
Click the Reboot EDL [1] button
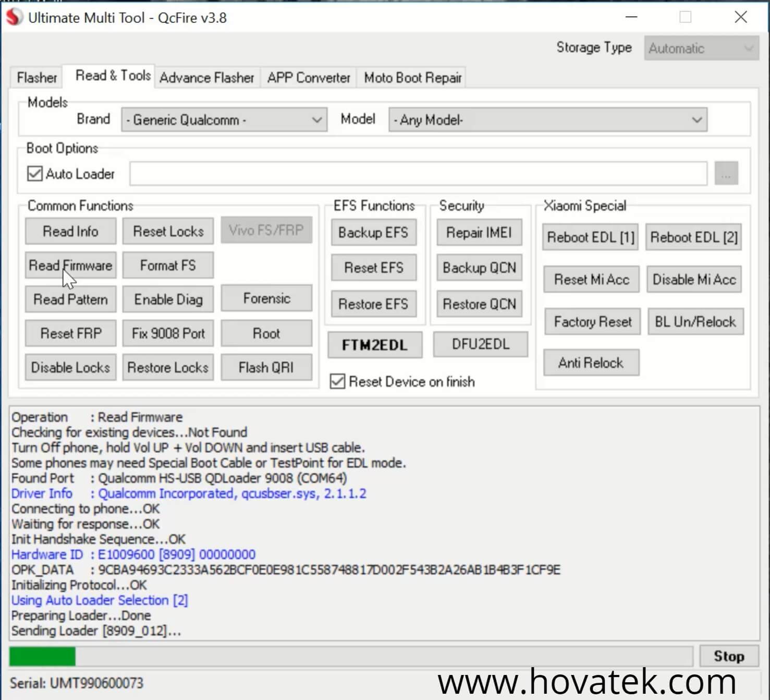point(591,237)
